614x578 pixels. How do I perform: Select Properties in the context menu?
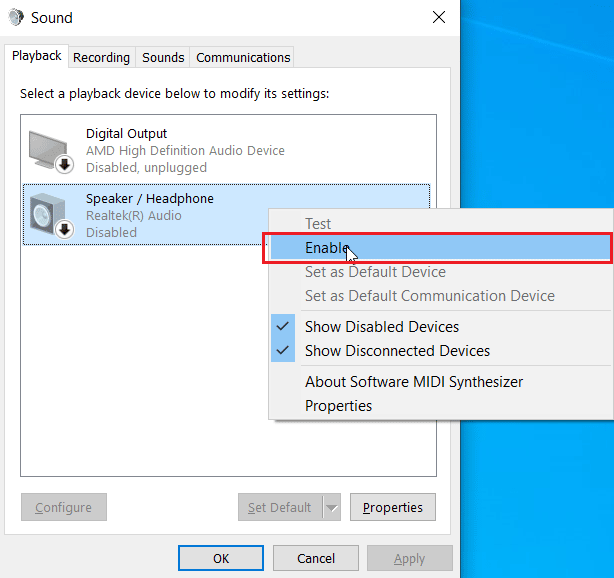[x=441, y=406]
